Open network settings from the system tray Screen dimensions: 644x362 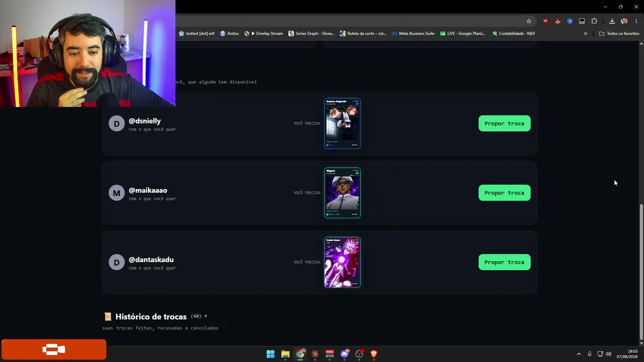click(x=600, y=354)
